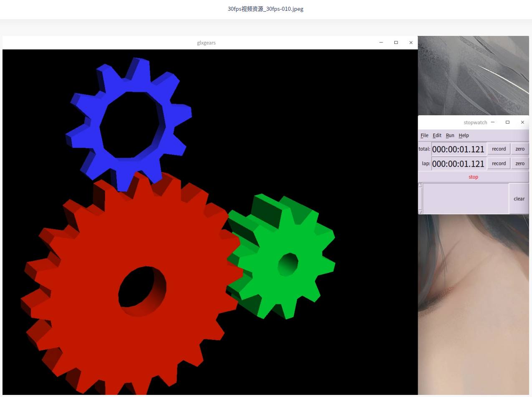Maximize the stopwatch window
The image size is (532, 397).
[x=507, y=122]
